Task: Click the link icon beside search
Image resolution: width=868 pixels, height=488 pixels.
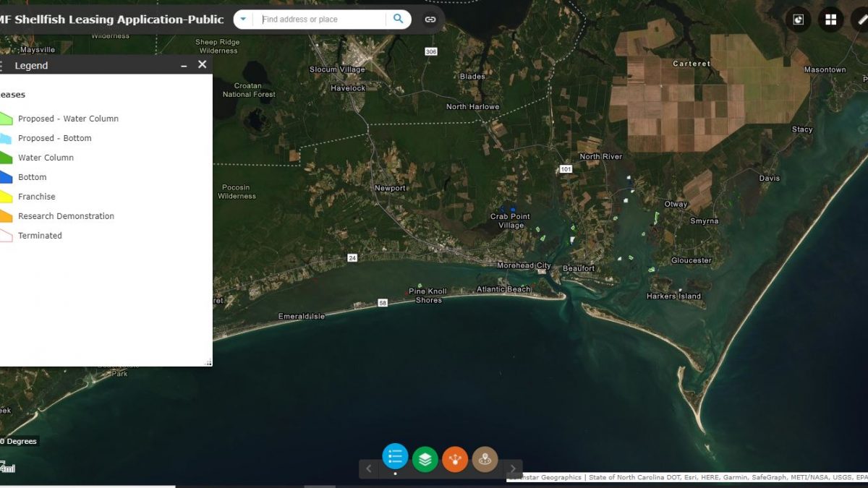Action: (x=430, y=20)
